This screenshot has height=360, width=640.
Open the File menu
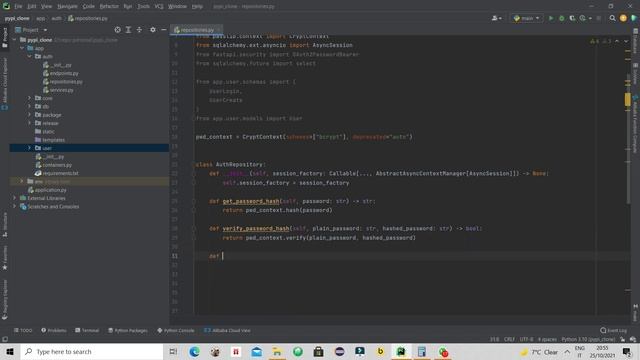click(18, 6)
